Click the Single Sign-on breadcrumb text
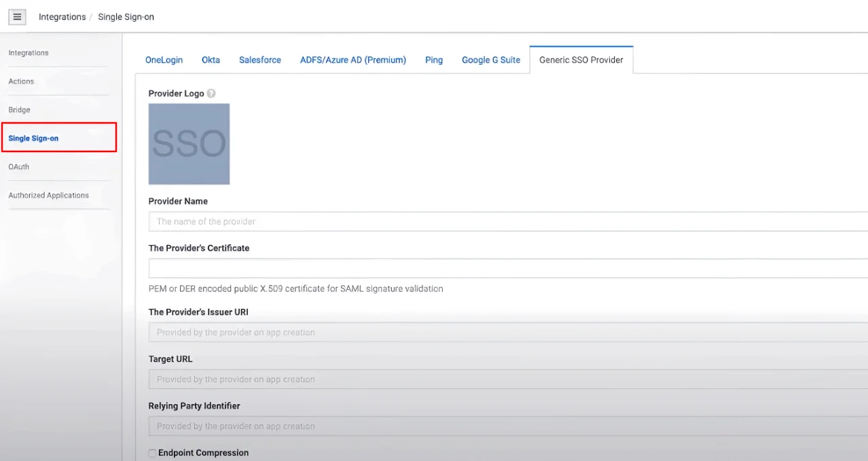Screen dimensions: 868x461 [x=126, y=17]
